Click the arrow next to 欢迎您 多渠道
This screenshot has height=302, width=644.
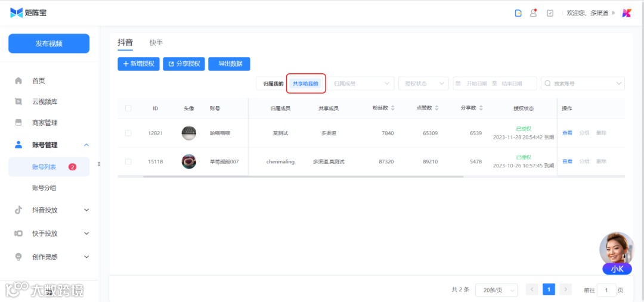pos(614,13)
